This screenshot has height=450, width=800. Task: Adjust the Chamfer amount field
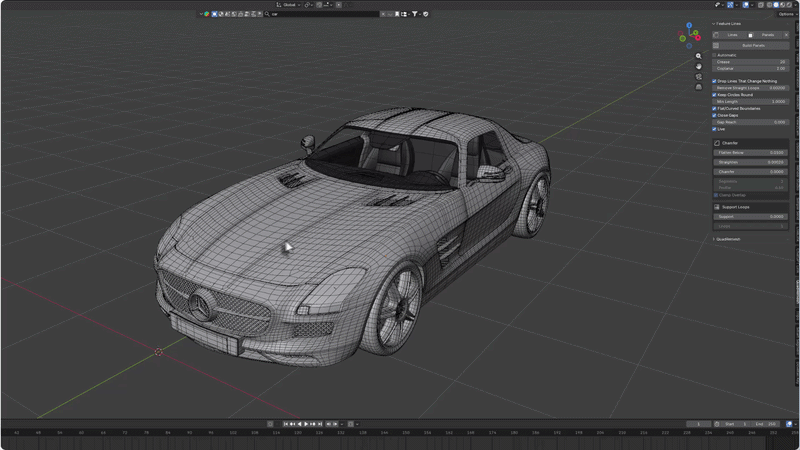pyautogui.click(x=751, y=172)
